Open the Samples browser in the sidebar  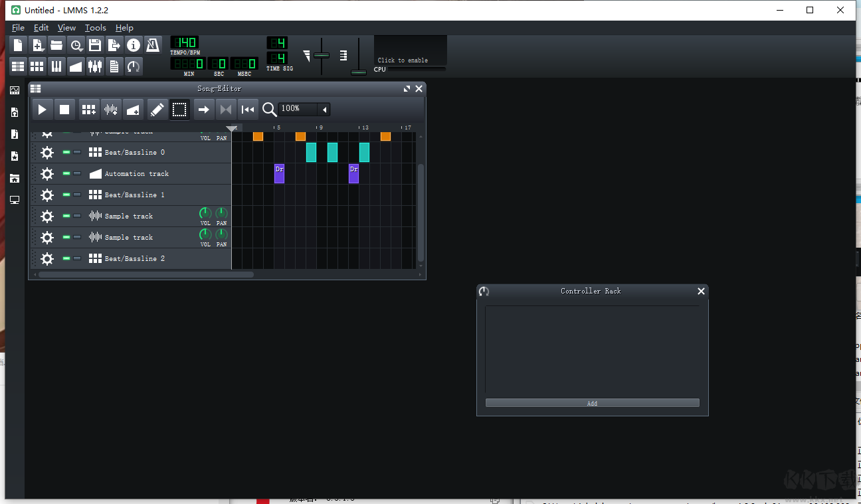point(15,133)
